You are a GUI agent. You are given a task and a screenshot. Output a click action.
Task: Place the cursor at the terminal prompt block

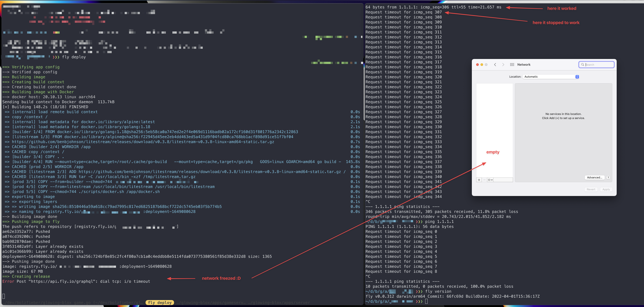pyautogui.click(x=427, y=301)
